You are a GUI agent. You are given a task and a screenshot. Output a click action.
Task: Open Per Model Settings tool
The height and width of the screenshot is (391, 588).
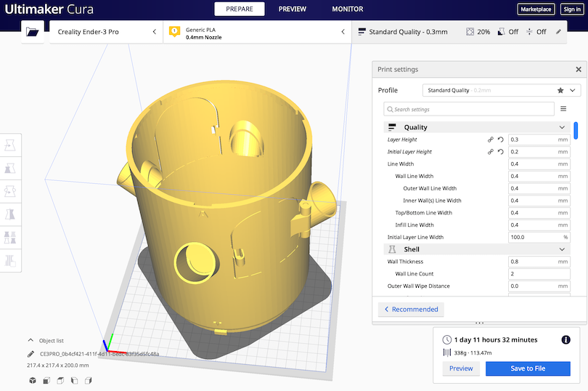[x=10, y=238]
